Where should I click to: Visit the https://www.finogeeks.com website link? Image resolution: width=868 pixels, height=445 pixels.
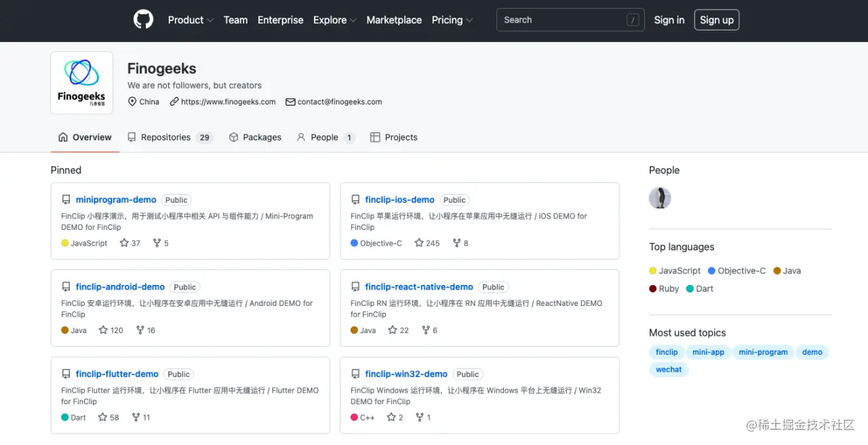(229, 102)
